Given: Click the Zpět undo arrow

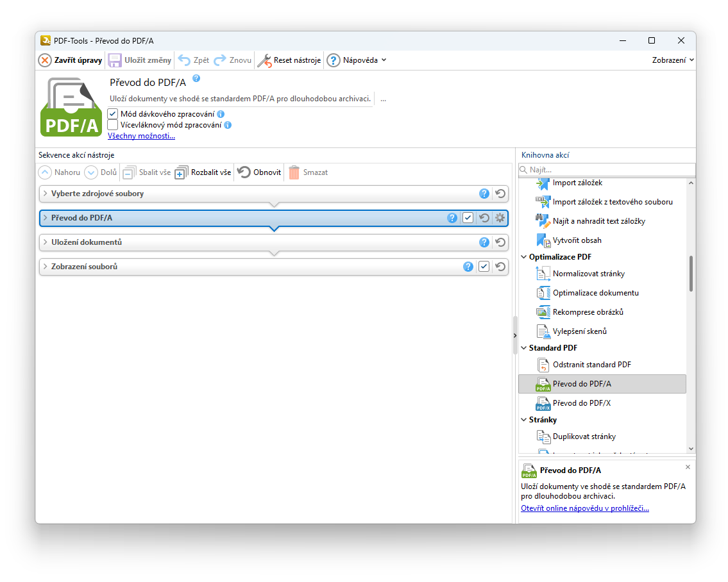Looking at the screenshot, I should pos(184,60).
